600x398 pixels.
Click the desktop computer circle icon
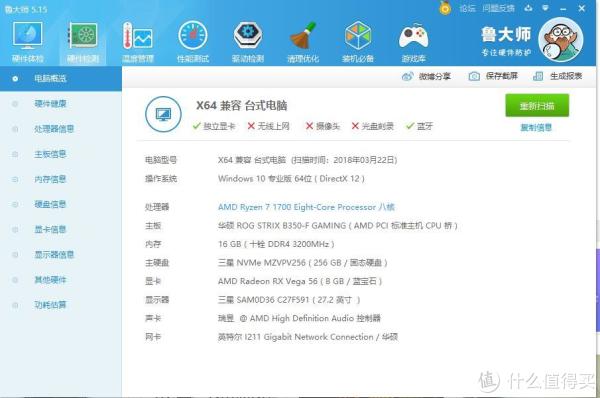pos(163,114)
